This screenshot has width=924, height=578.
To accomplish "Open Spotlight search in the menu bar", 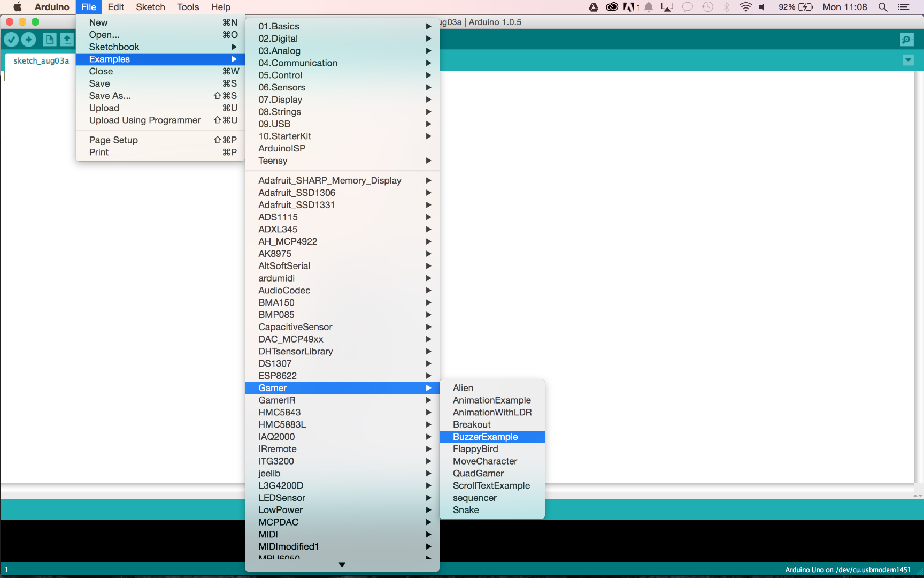I will (882, 7).
